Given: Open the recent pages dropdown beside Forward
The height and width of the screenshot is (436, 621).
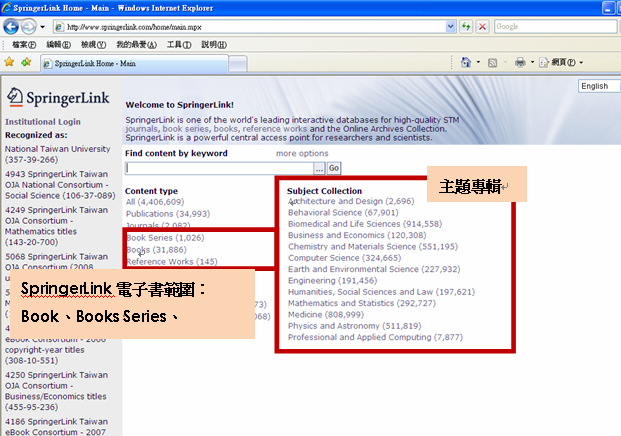Looking at the screenshot, I should click(x=42, y=27).
